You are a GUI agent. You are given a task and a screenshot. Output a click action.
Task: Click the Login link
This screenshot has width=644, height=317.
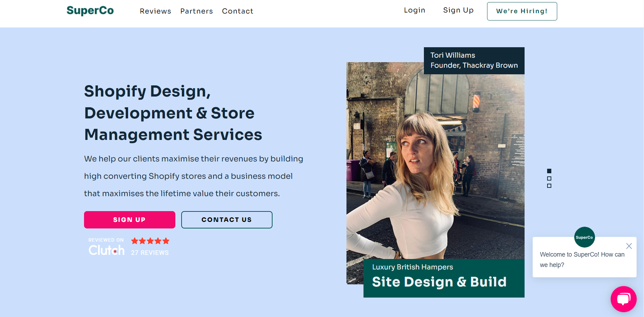point(415,10)
